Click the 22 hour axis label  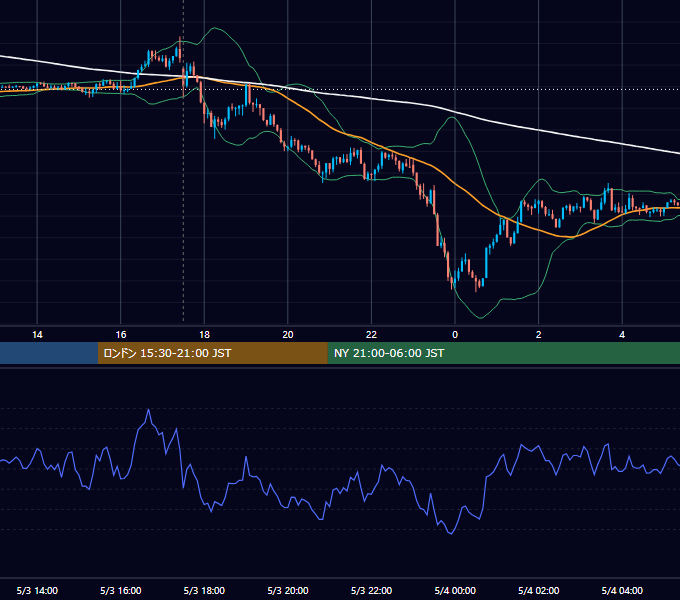[372, 335]
